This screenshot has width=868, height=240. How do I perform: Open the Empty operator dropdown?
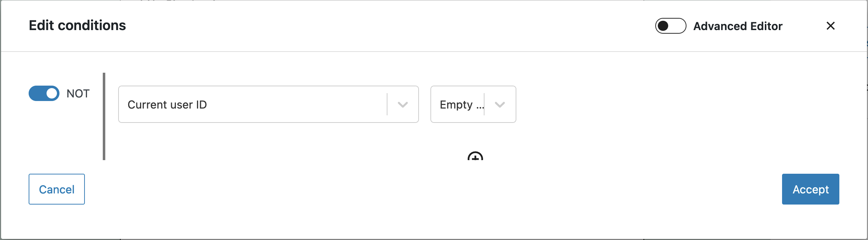tap(473, 104)
